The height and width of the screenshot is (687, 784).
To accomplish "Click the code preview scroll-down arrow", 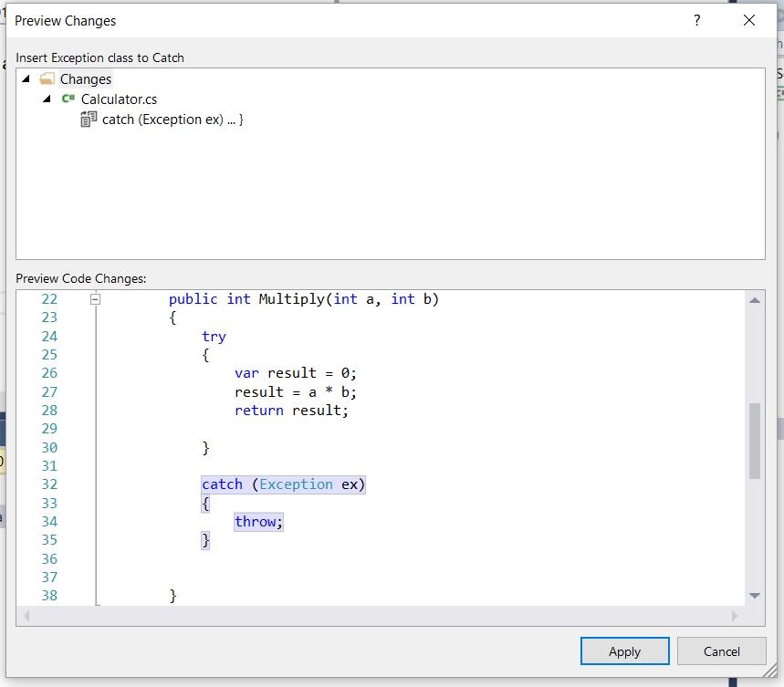I will pos(755,596).
